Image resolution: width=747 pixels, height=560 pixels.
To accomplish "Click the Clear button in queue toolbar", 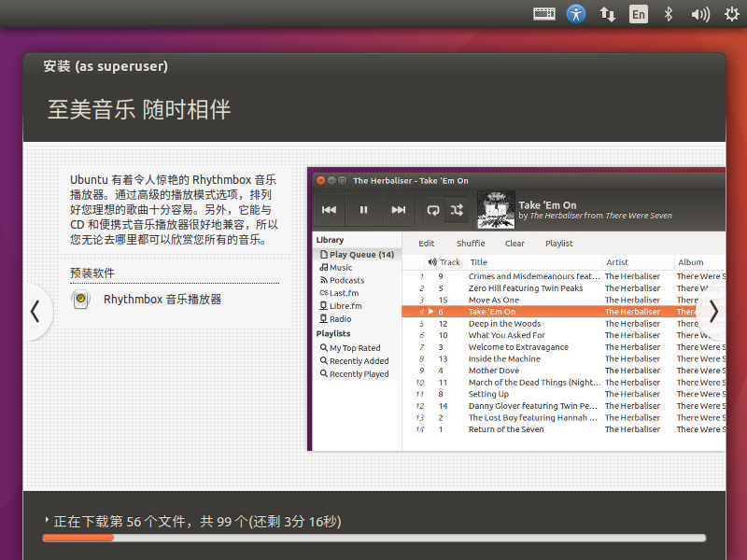I will (x=514, y=244).
